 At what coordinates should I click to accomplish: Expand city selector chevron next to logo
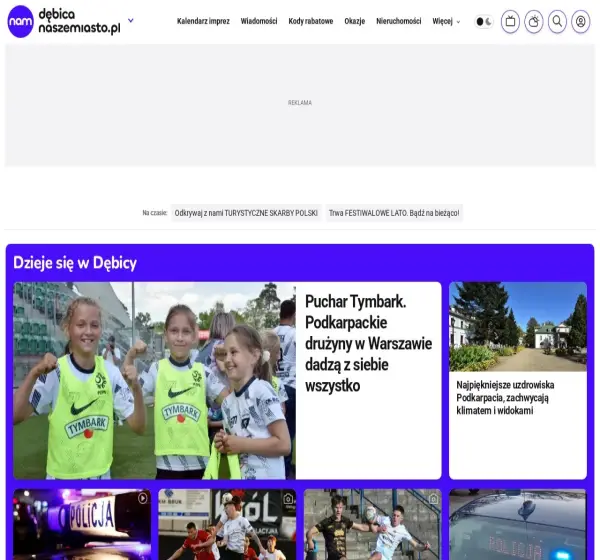pos(130,20)
